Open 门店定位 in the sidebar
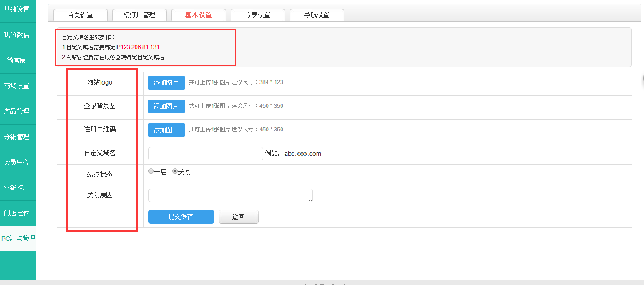The width and height of the screenshot is (644, 285). coord(17,213)
